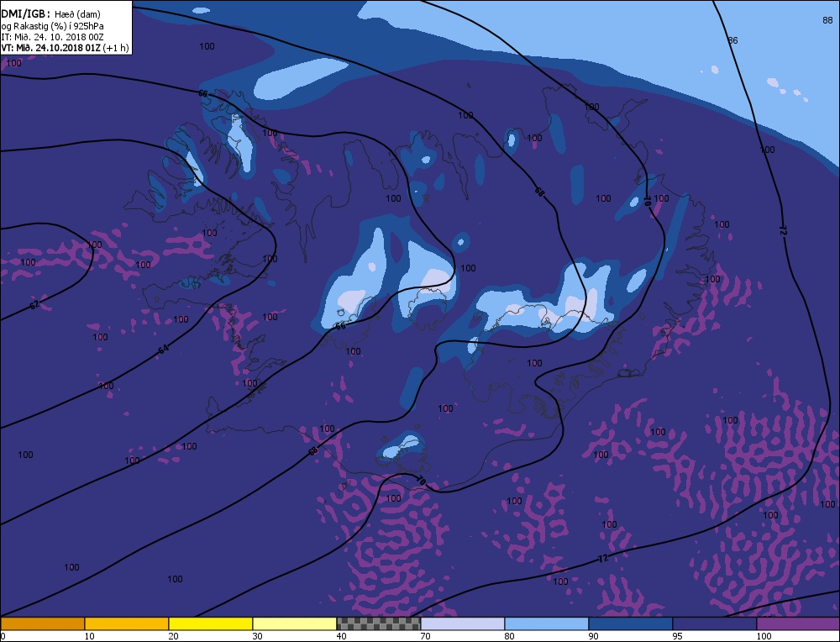Click the dark orange 0–10 legend swatch

42,624
